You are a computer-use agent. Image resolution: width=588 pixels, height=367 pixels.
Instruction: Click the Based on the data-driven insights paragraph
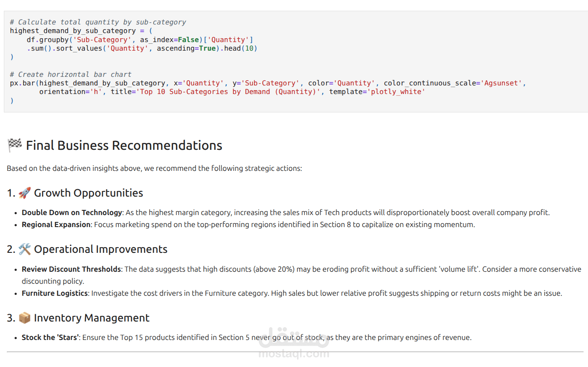pyautogui.click(x=155, y=168)
